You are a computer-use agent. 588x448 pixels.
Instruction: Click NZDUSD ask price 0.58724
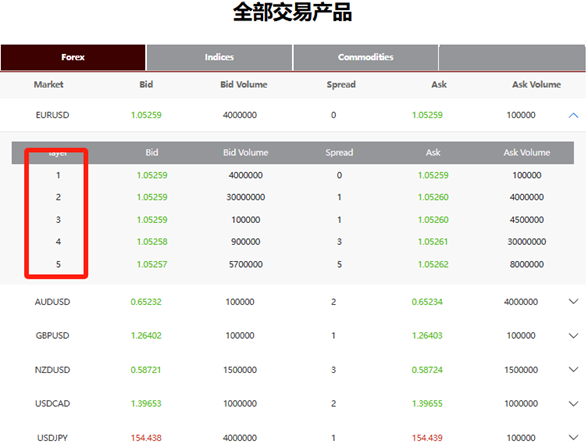427,370
